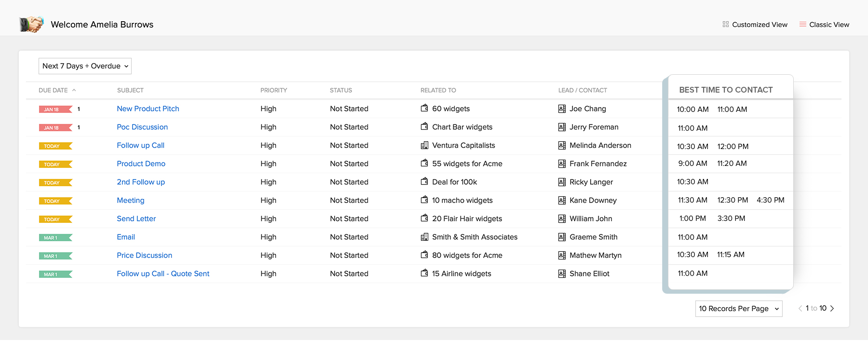Open the New Product Pitch task
Image resolution: width=868 pixels, height=341 pixels.
tap(148, 109)
